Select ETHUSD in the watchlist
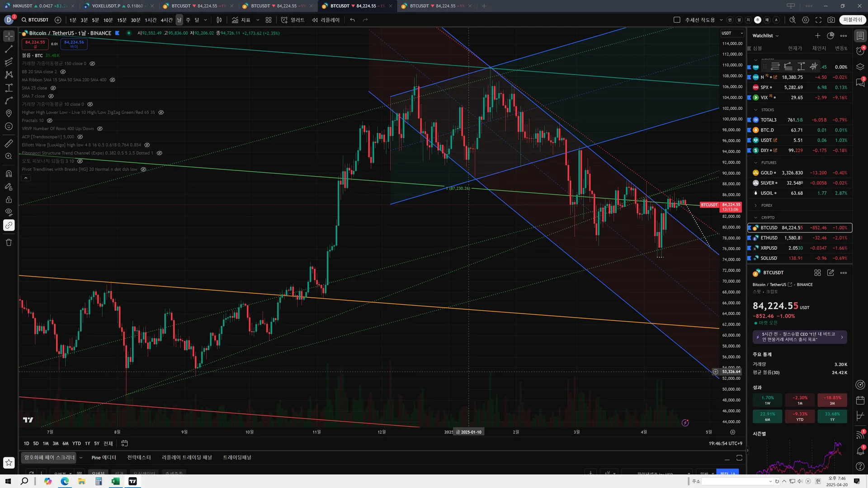 (x=769, y=238)
